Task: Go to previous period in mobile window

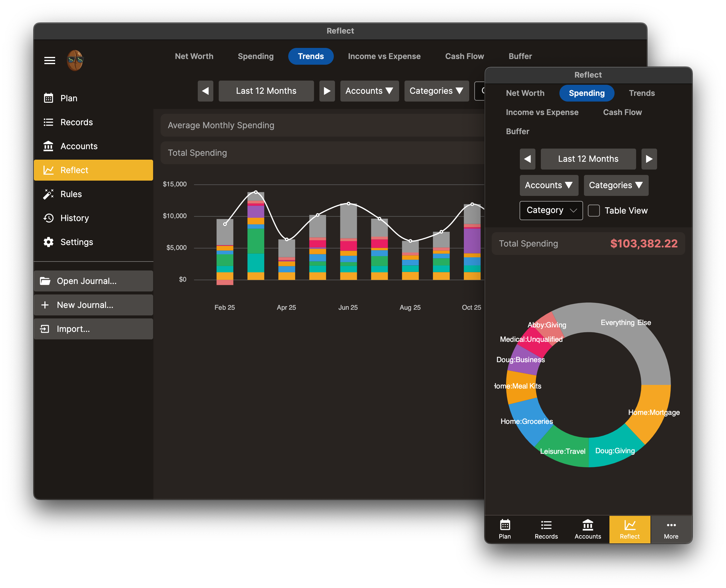Action: click(527, 159)
